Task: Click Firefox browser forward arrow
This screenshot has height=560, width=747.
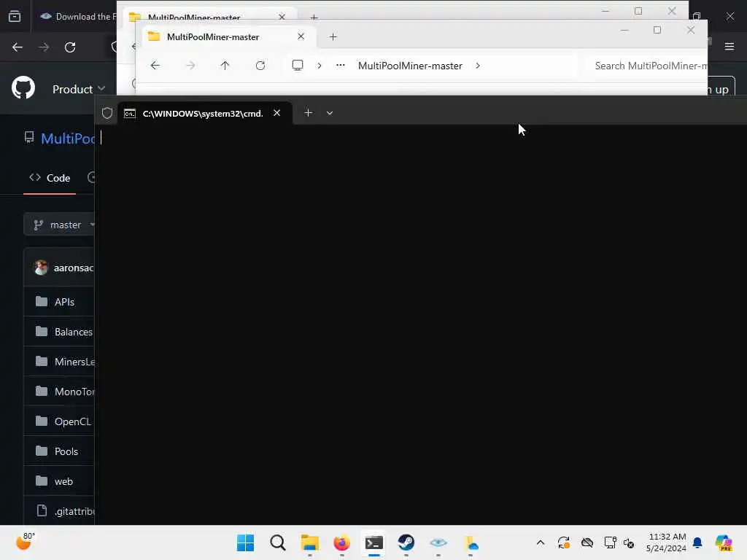Action: tap(43, 47)
